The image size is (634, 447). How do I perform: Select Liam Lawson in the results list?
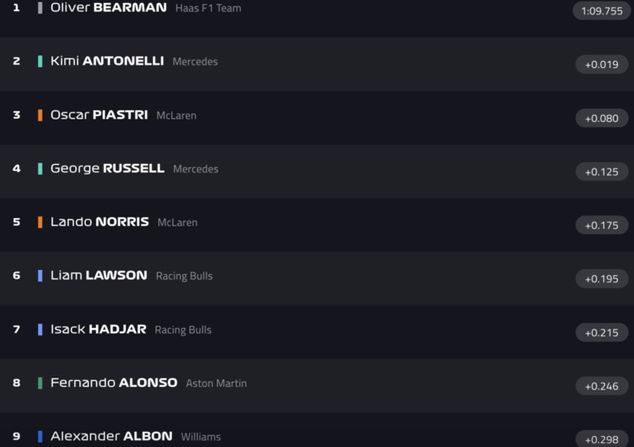[x=98, y=275]
